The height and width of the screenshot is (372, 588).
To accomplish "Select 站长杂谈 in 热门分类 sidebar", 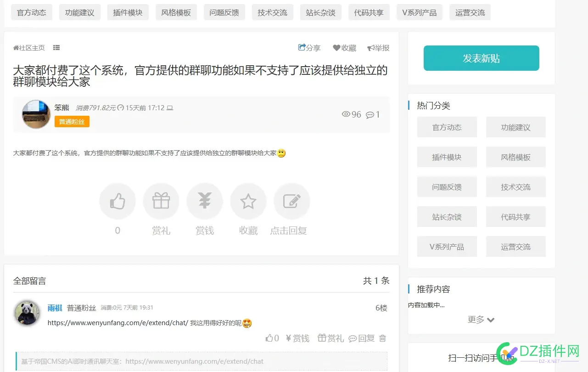I will click(x=447, y=217).
